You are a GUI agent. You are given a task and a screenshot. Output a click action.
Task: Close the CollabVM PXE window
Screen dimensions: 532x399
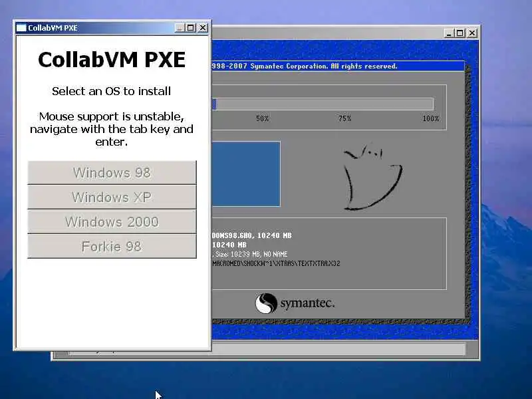(203, 28)
